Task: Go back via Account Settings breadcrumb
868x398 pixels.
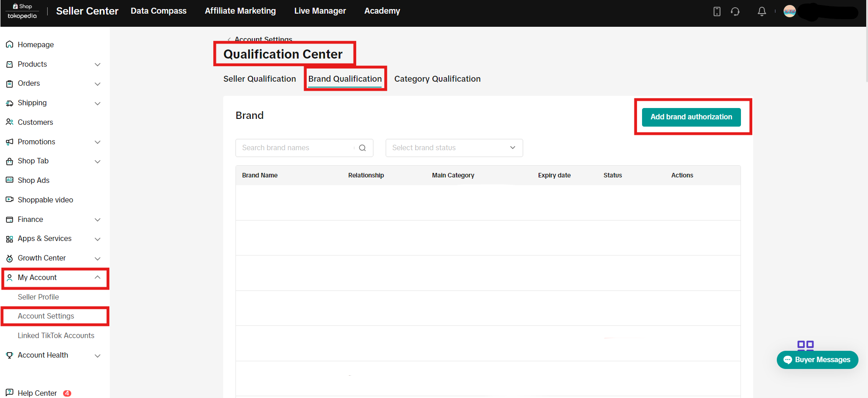Action: 263,39
